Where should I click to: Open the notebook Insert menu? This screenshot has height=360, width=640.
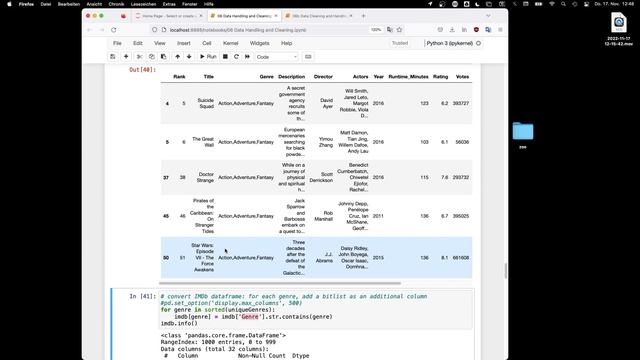click(x=184, y=43)
